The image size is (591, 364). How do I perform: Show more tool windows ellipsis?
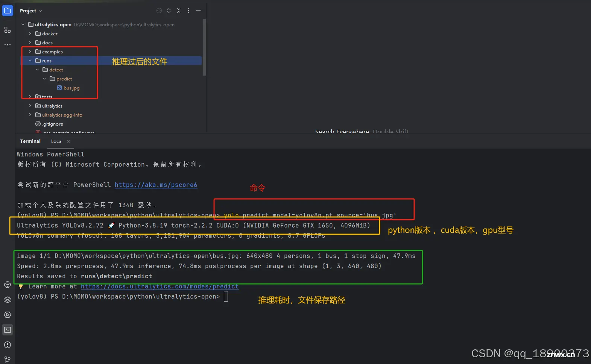point(8,45)
